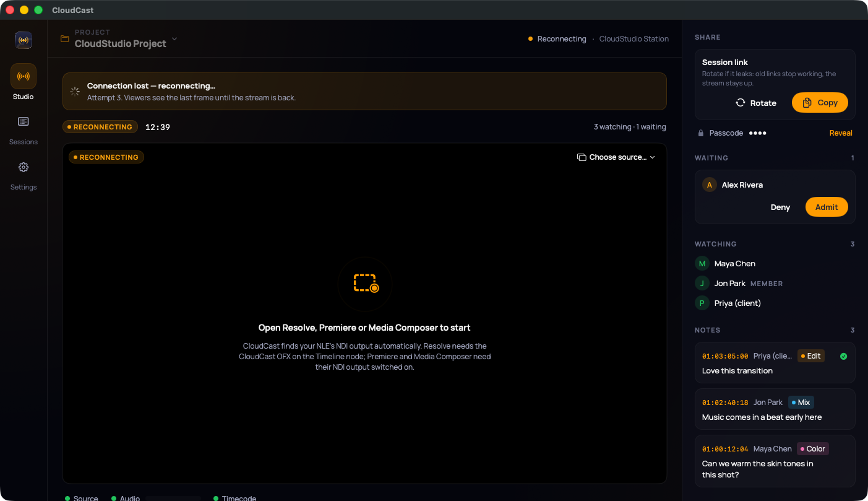Open Settings from the sidebar gear
This screenshot has width=868, height=501.
(24, 176)
